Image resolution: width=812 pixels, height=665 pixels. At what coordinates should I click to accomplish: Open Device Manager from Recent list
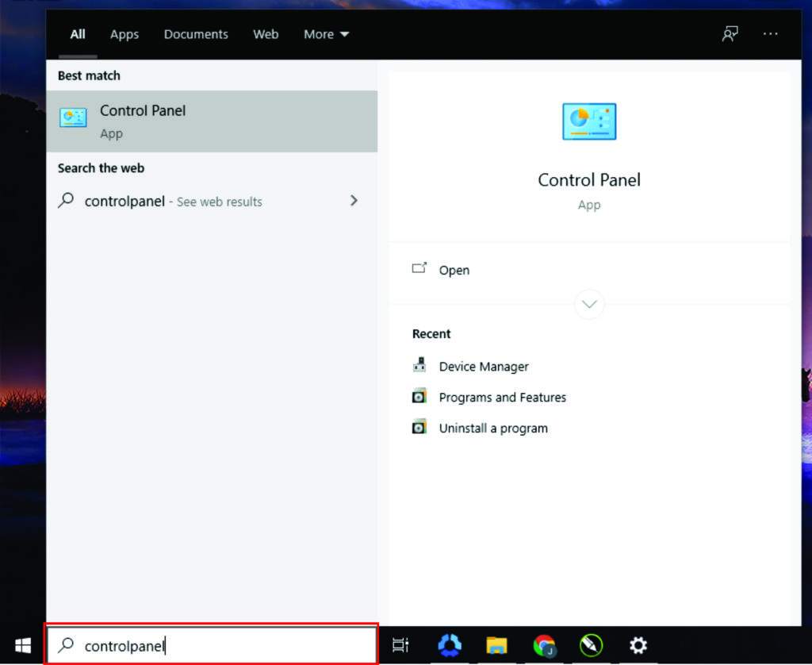pyautogui.click(x=483, y=366)
